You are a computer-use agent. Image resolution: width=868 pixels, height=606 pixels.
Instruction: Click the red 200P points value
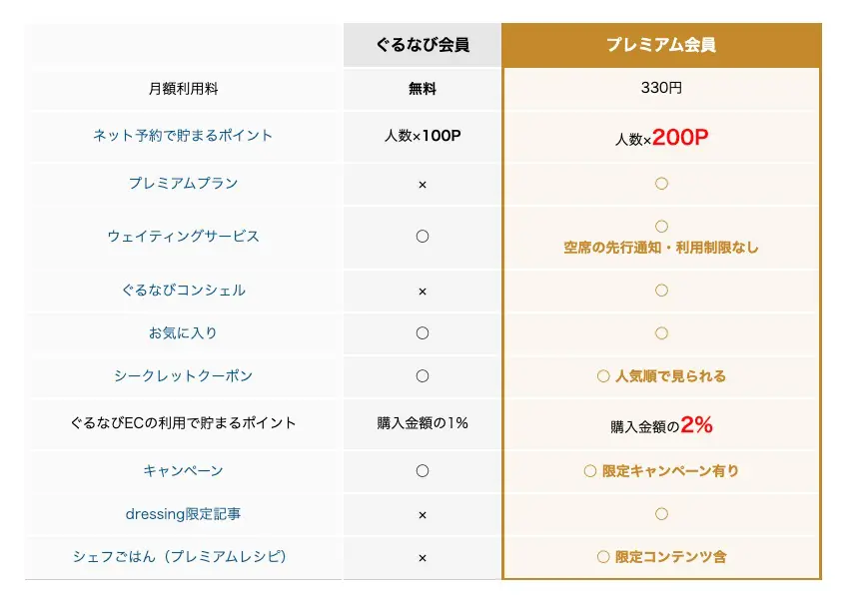(680, 138)
